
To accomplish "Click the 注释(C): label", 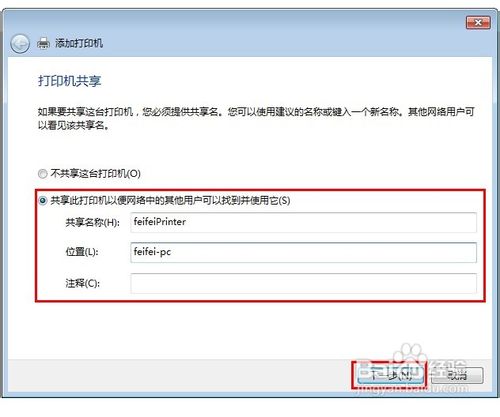I will tap(82, 283).
